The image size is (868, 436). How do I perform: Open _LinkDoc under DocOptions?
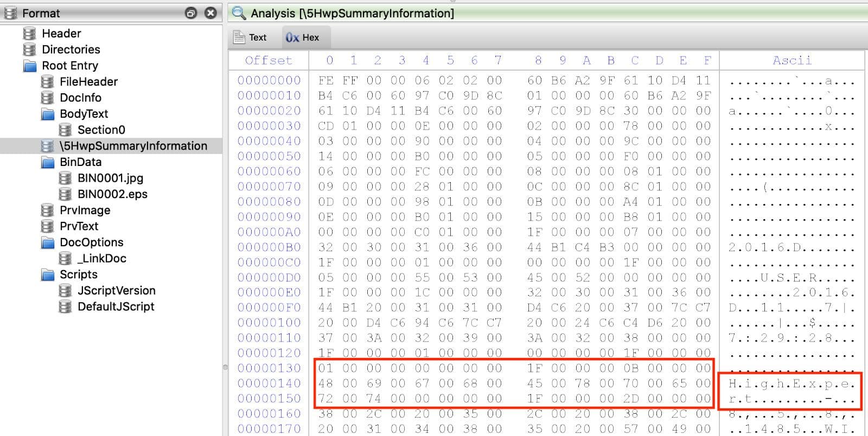pos(101,259)
